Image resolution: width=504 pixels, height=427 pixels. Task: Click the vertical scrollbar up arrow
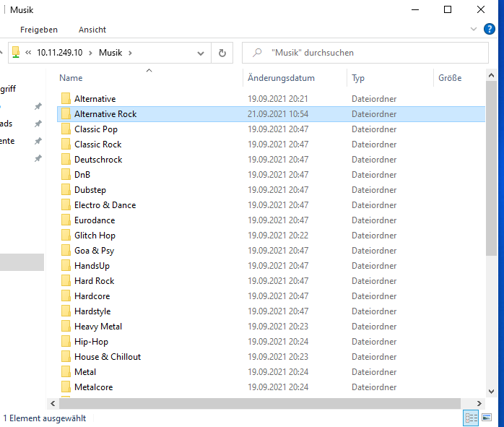(491, 76)
